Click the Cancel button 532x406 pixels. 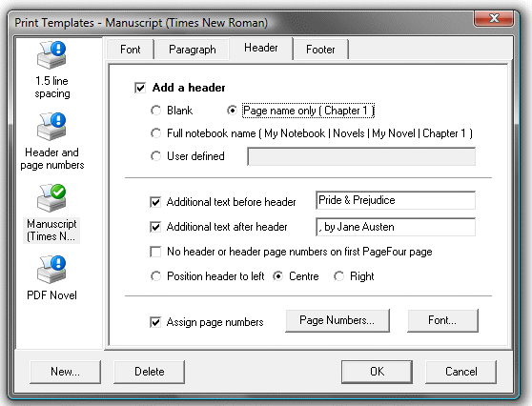[460, 372]
